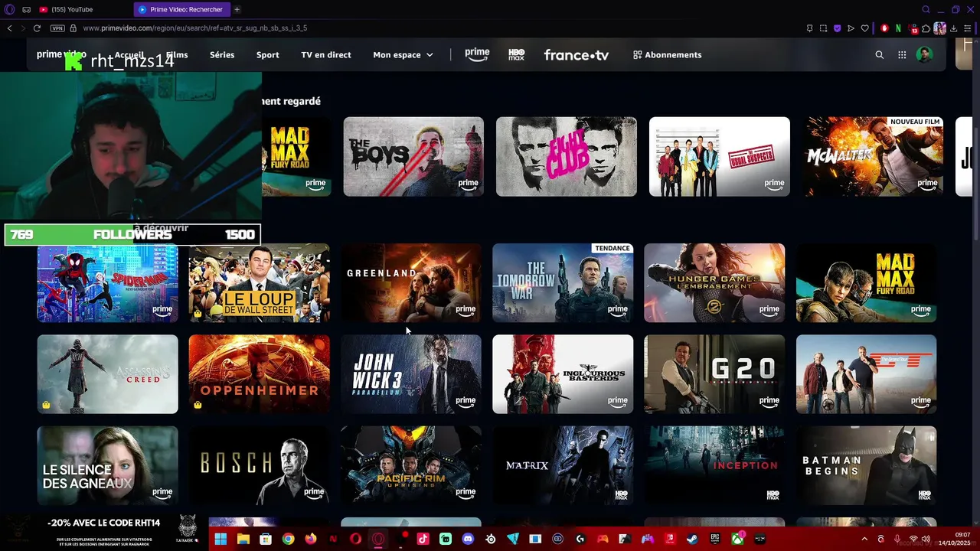Open the Matrix thumbnail
The image size is (980, 551).
coord(563,465)
